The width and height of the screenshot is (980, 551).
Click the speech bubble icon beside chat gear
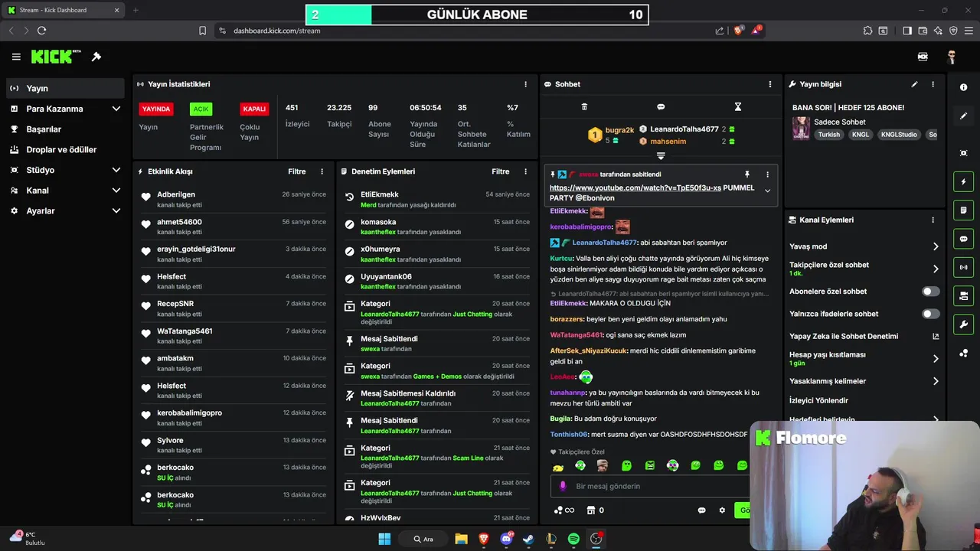pyautogui.click(x=701, y=510)
